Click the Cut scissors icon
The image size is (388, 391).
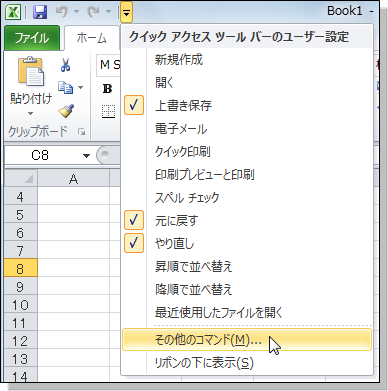[x=65, y=65]
